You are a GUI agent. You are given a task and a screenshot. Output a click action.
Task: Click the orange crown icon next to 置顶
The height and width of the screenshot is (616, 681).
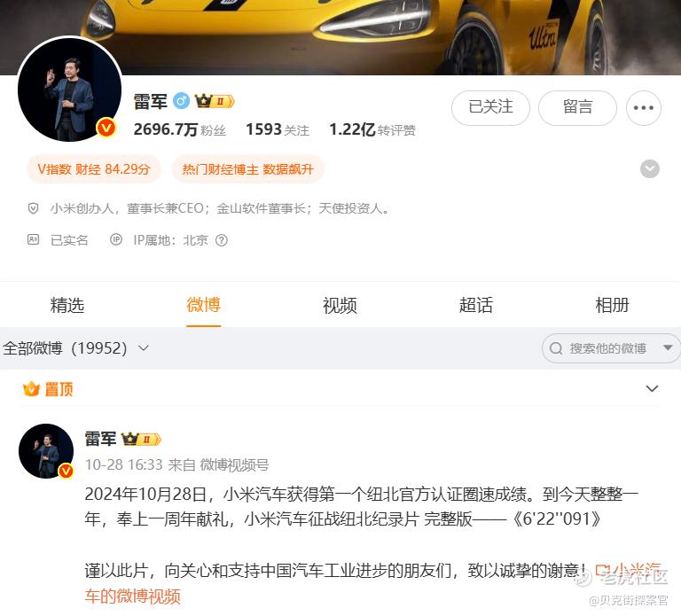coord(31,389)
